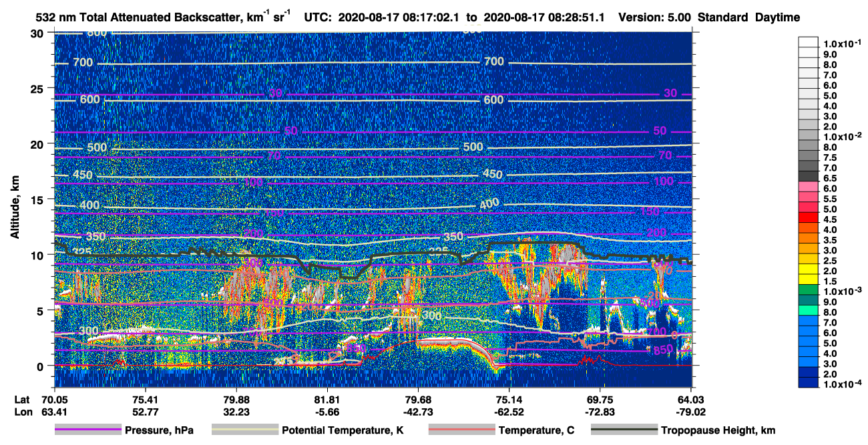Click the dark Tropopause Height legend line sample
868x445 pixels.
click(x=624, y=430)
